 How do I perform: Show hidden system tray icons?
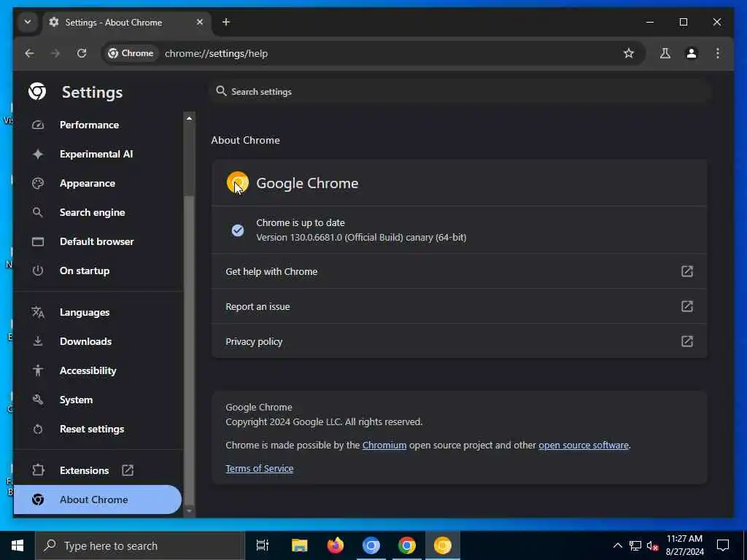(617, 545)
